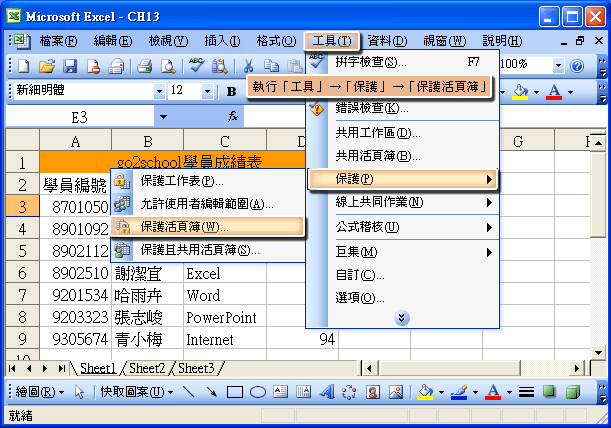Select row header 6

[x=22, y=272]
